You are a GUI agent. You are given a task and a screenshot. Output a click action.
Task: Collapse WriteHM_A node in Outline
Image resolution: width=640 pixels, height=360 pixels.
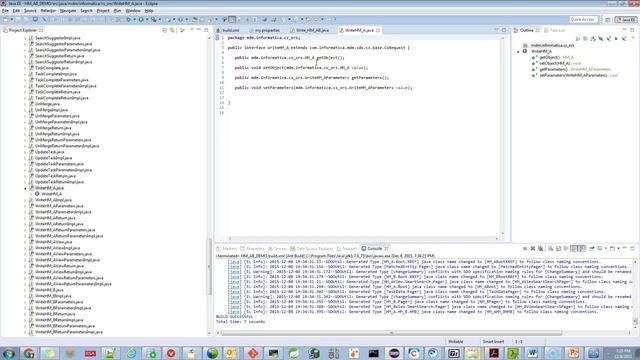point(518,51)
